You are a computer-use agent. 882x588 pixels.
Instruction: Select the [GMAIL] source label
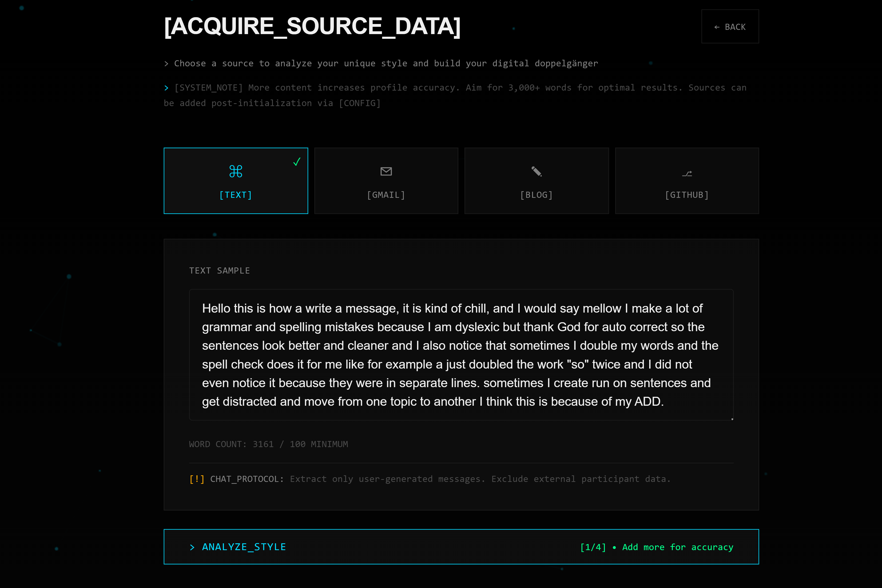pyautogui.click(x=386, y=195)
